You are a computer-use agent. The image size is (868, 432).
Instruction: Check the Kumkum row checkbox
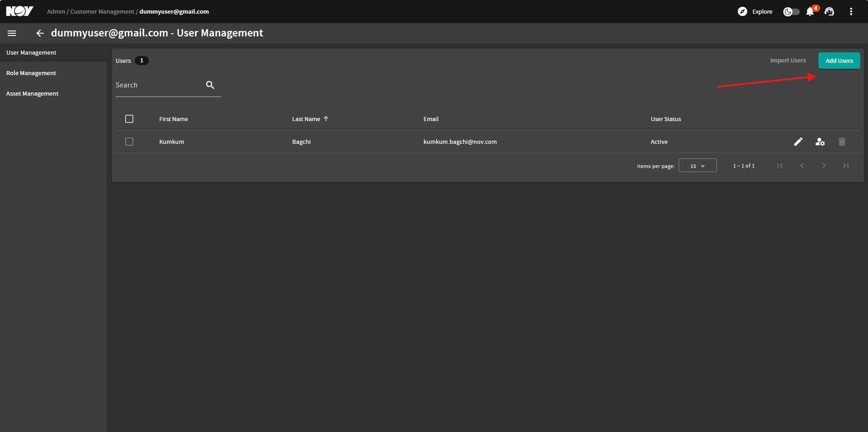[x=129, y=142]
